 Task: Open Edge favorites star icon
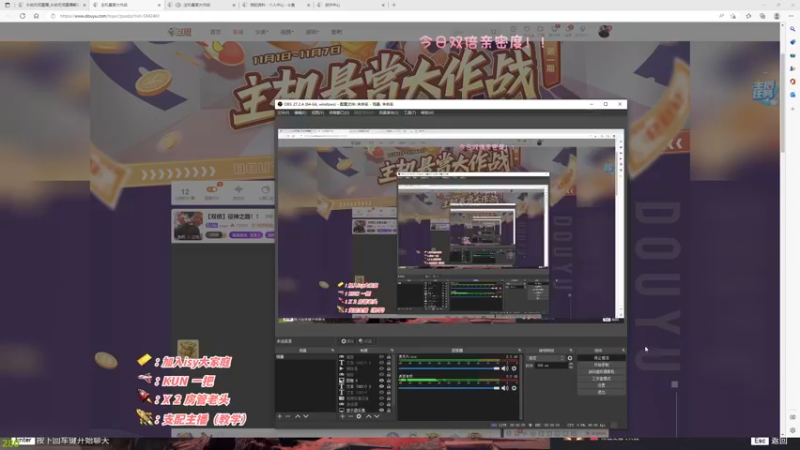coord(748,16)
